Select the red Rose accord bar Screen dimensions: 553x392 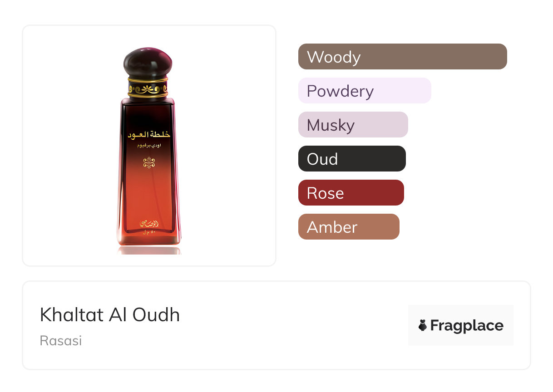pyautogui.click(x=351, y=193)
